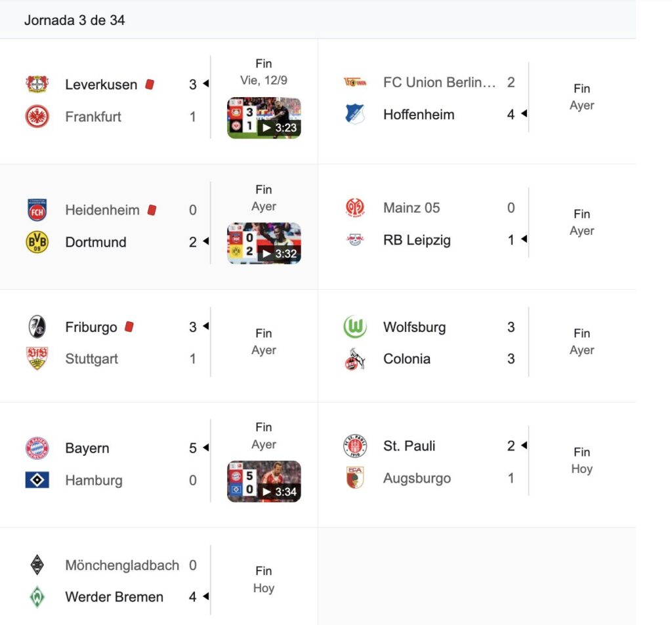Viewport: 672px width, 625px height.
Task: Open the RB Leipzig team link
Action: click(x=417, y=240)
